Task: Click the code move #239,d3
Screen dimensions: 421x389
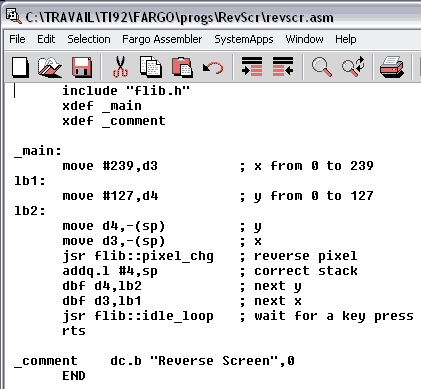Action: click(110, 166)
